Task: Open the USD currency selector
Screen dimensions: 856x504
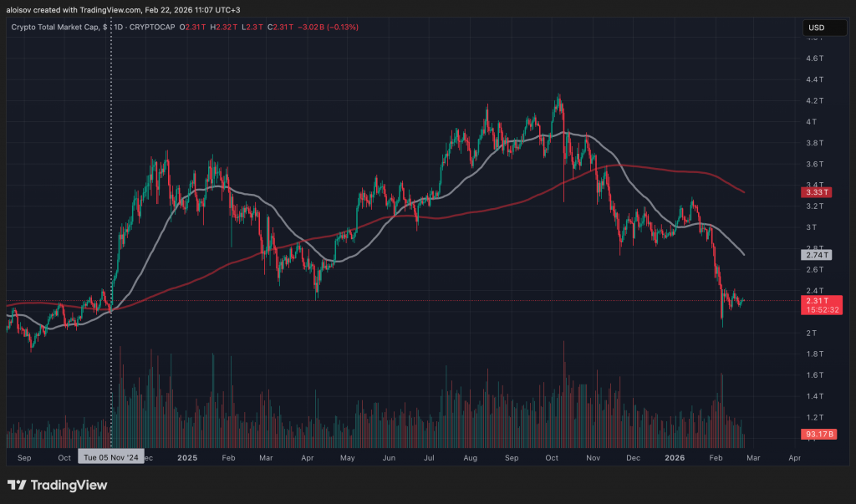Action: (815, 28)
